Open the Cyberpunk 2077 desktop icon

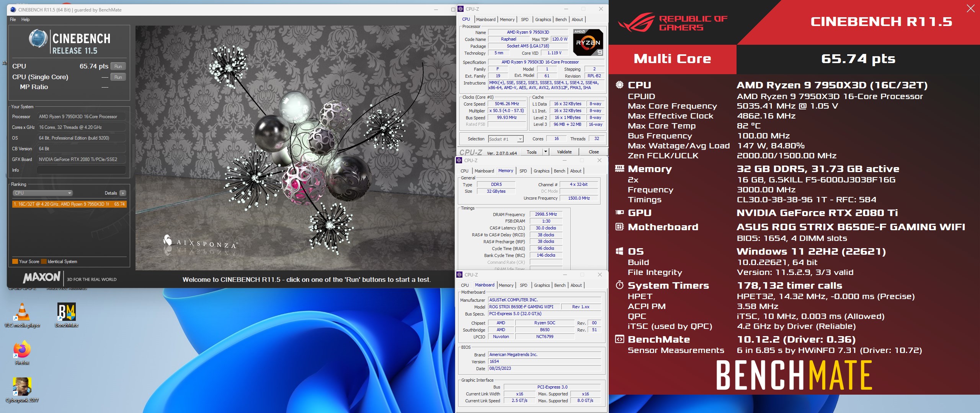[x=22, y=390]
